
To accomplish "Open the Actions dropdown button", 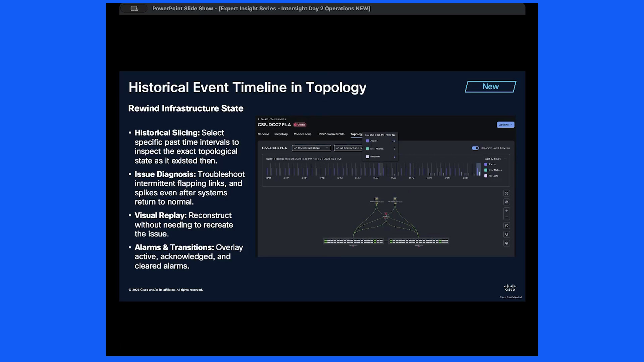I will click(505, 125).
